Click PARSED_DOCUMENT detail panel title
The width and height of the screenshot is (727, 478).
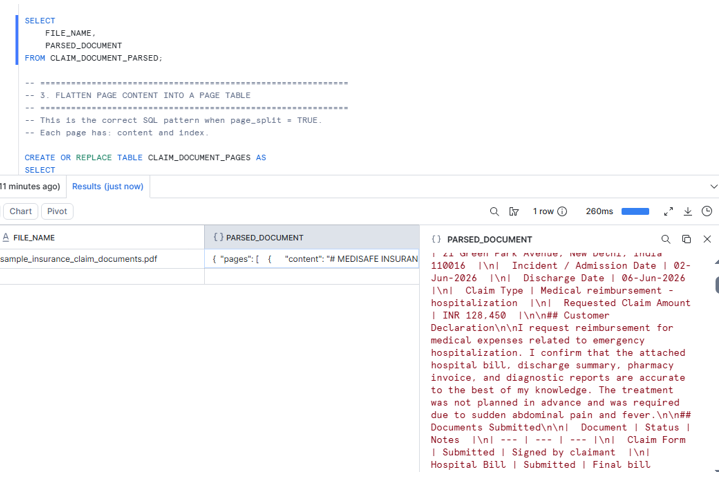pos(489,240)
